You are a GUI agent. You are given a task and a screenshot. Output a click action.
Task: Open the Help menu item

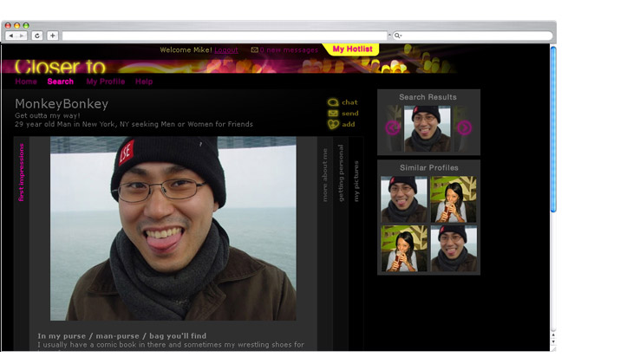144,81
